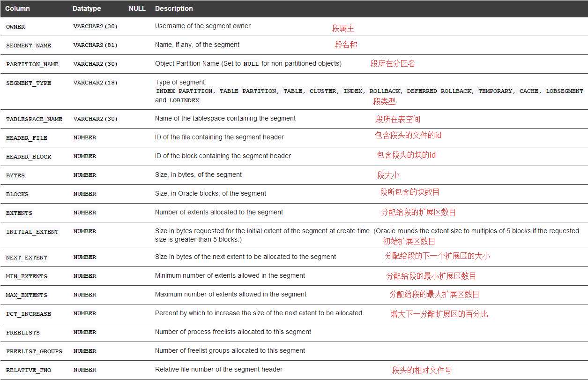This screenshot has width=588, height=380.
Task: Click the VARCHAR2(18) datatype cell
Action: (x=96, y=83)
